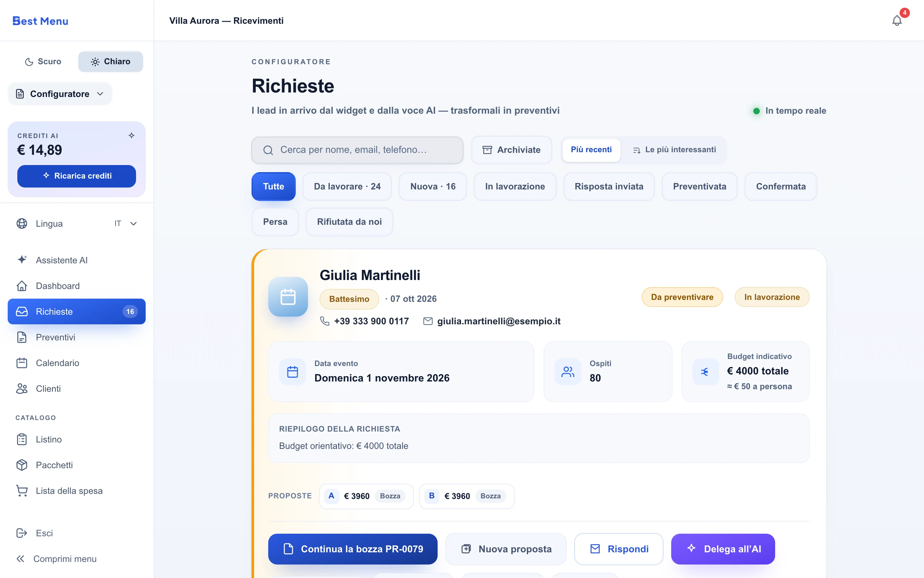
Task: Sort requests by Le più interessanti
Action: pyautogui.click(x=674, y=150)
